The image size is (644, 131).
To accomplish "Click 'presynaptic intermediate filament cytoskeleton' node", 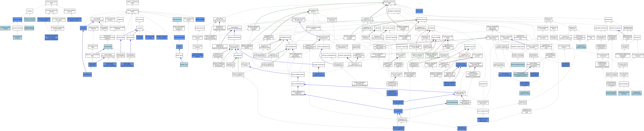I will coord(127,65).
